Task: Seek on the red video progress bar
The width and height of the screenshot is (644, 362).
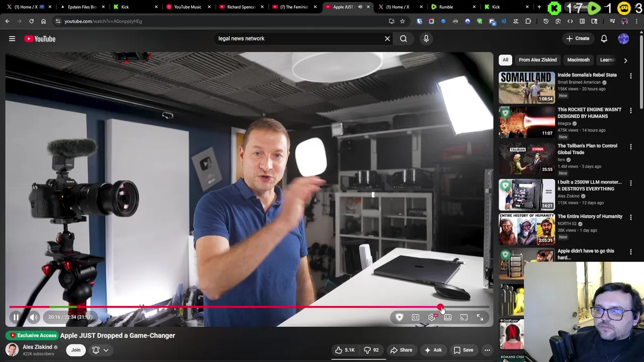Action: coord(249,307)
